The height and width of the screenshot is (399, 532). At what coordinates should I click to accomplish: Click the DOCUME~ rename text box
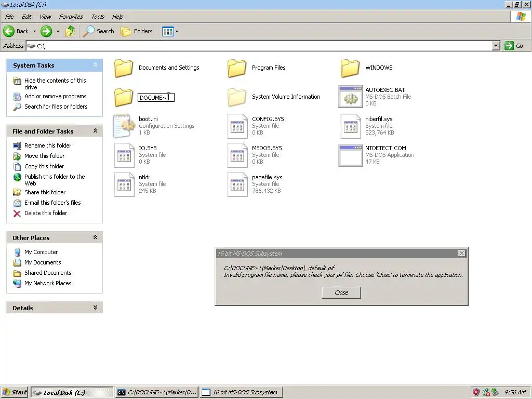tap(156, 97)
